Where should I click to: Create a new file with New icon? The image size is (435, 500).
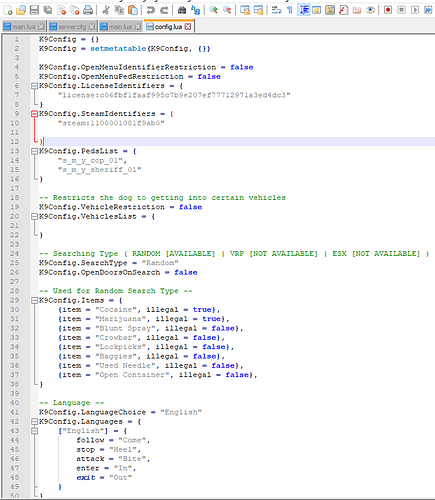point(8,10)
